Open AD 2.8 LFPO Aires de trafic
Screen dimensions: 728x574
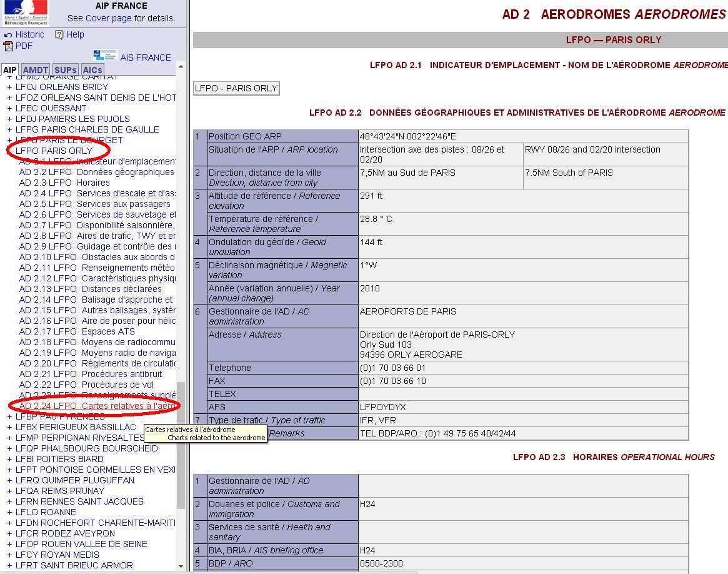tap(97, 236)
